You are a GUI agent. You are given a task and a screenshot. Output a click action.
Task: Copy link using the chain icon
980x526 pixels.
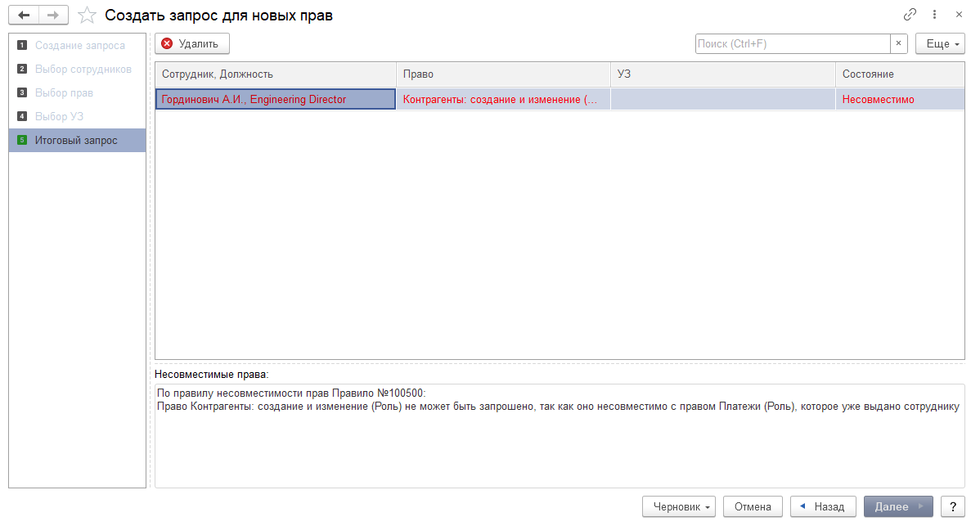coord(910,15)
